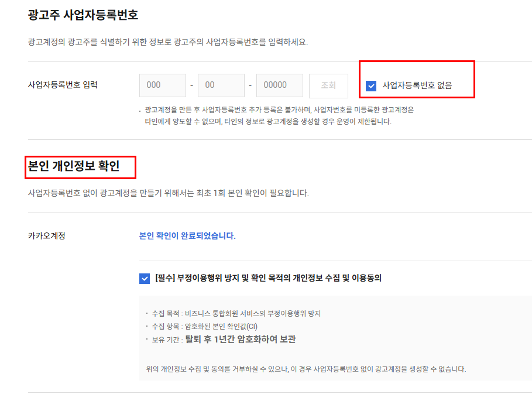Image resolution: width=532 pixels, height=394 pixels.
Task: Click the [필수] 부정이용행위 방지 consent title
Action: (x=269, y=278)
